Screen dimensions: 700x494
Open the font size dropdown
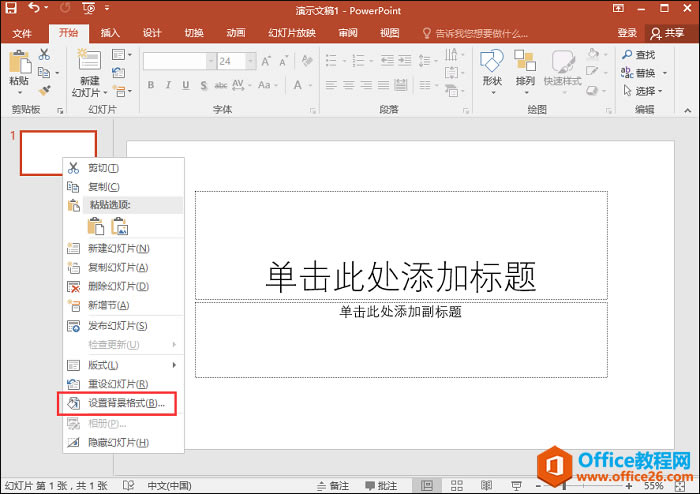(x=250, y=61)
